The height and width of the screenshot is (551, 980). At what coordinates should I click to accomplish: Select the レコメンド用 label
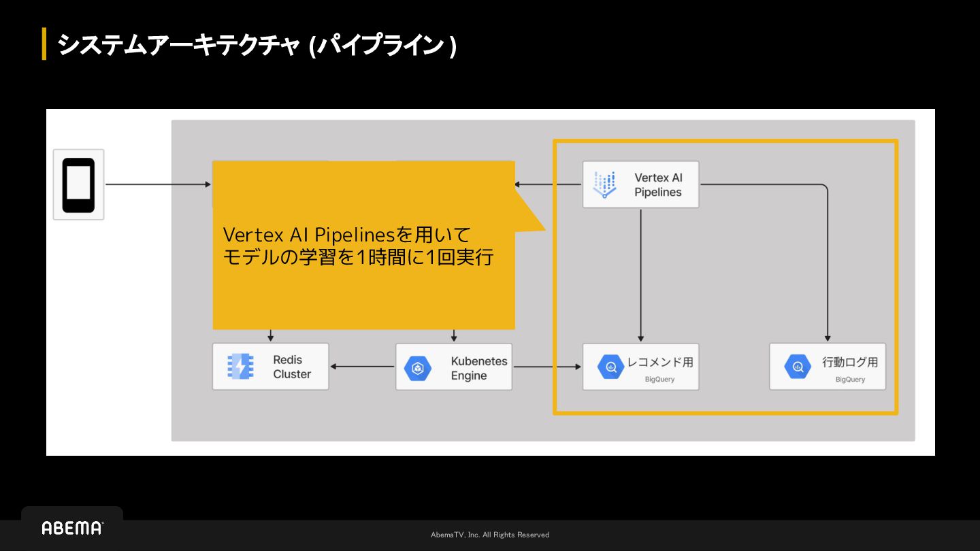[x=659, y=363]
